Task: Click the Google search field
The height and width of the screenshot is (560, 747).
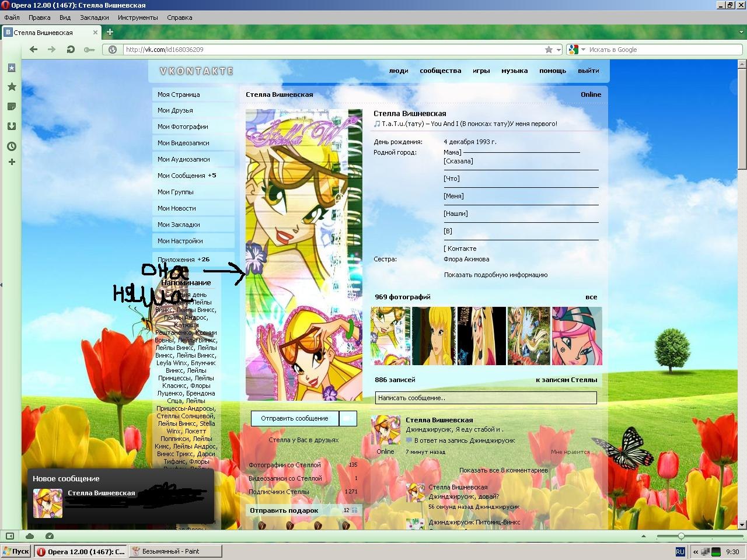Action: (664, 50)
